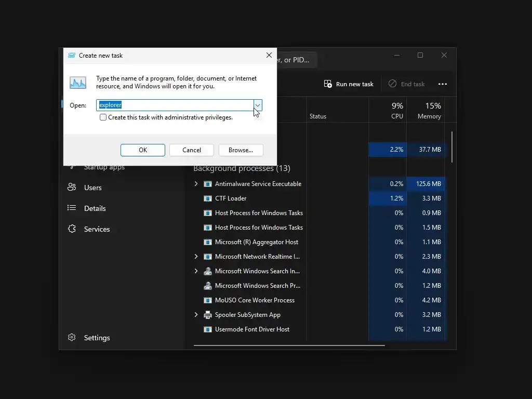Click the Background processes (13) heading
The width and height of the screenshot is (532, 399).
(242, 168)
